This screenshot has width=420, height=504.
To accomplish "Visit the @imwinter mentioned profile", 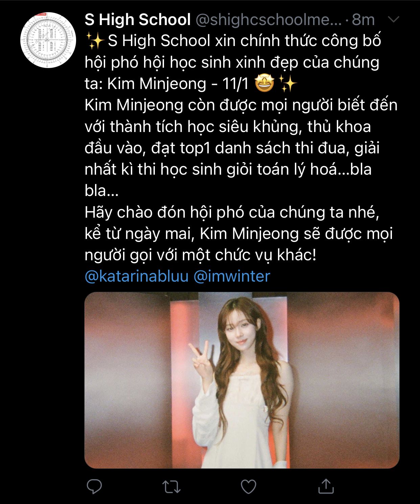I will tap(232, 276).
